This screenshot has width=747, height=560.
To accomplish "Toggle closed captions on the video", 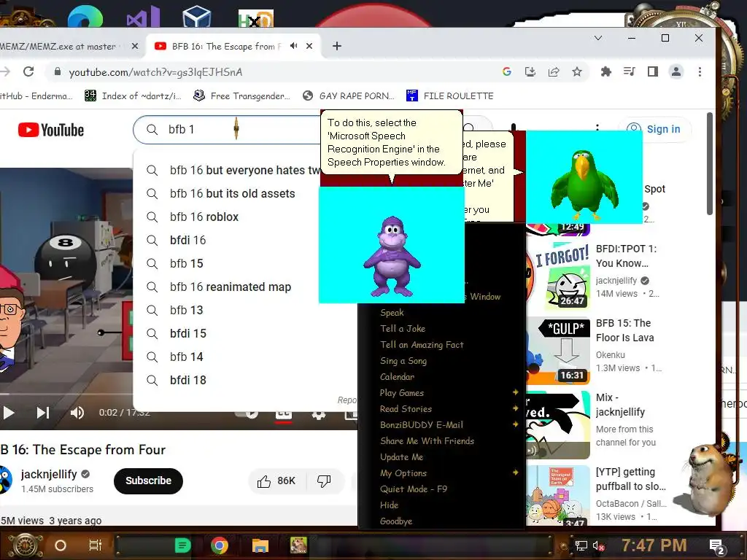I will [x=284, y=414].
